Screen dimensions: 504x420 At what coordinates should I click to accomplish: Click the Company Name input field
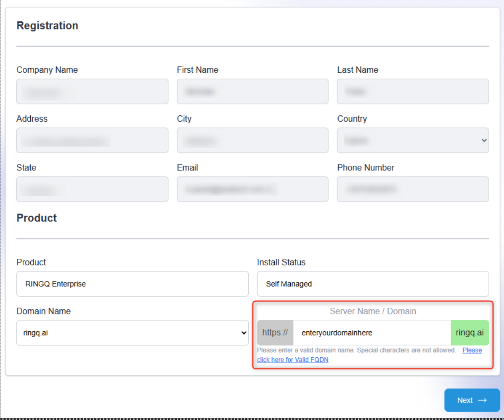click(92, 91)
